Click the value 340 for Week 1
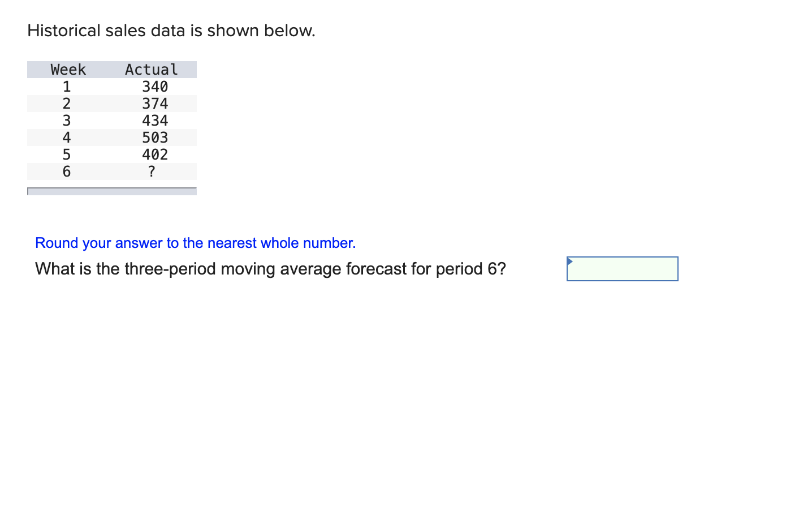Screen dimensions: 812x506 tap(155, 86)
